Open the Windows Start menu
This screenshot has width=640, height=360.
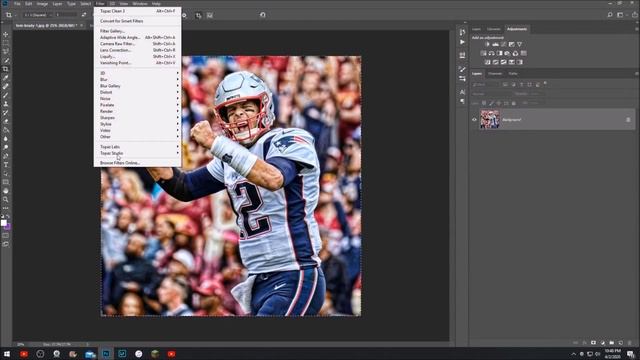tap(7, 353)
